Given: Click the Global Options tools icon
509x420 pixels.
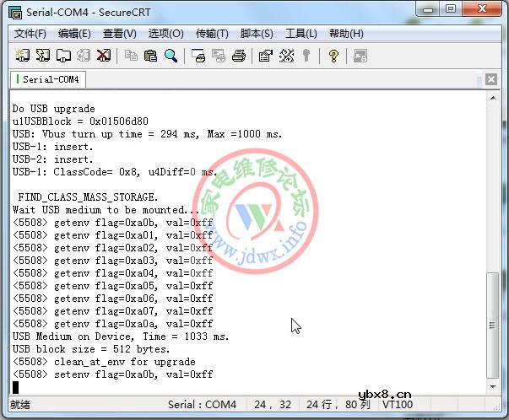Looking at the screenshot, I should pos(285,57).
